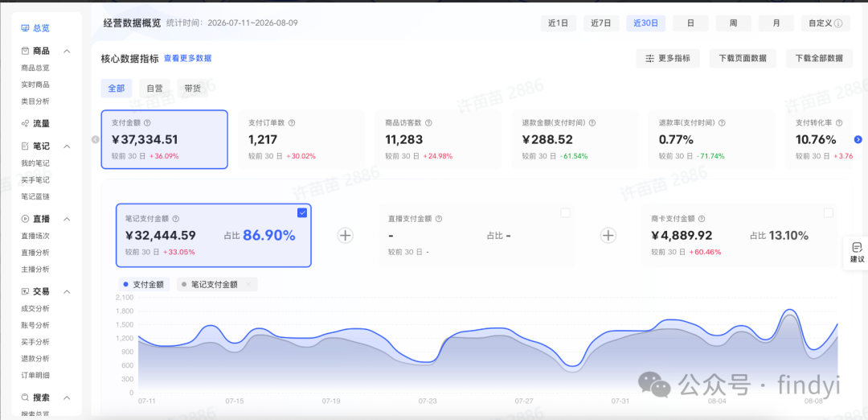Open 类目分析 in the sidebar
The image size is (868, 420).
(x=35, y=101)
